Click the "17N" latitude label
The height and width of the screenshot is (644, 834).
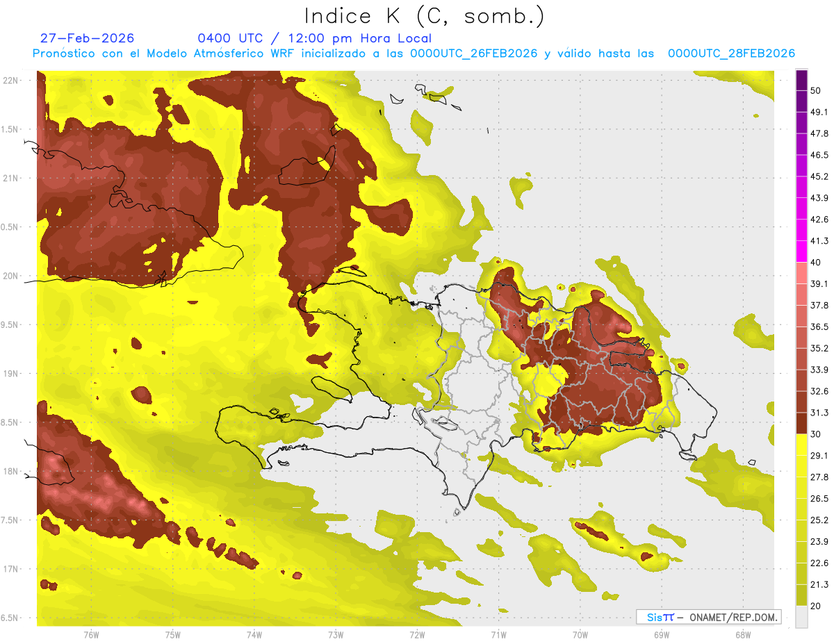click(x=11, y=569)
